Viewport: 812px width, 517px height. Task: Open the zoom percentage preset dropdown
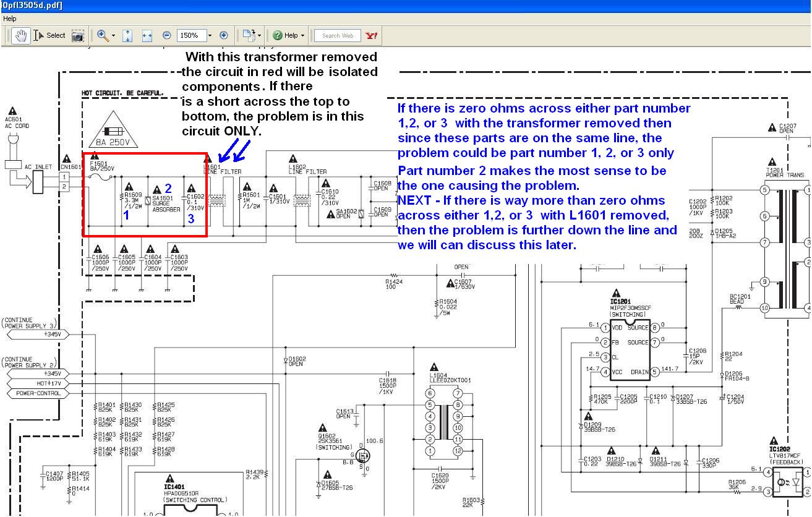[x=210, y=36]
